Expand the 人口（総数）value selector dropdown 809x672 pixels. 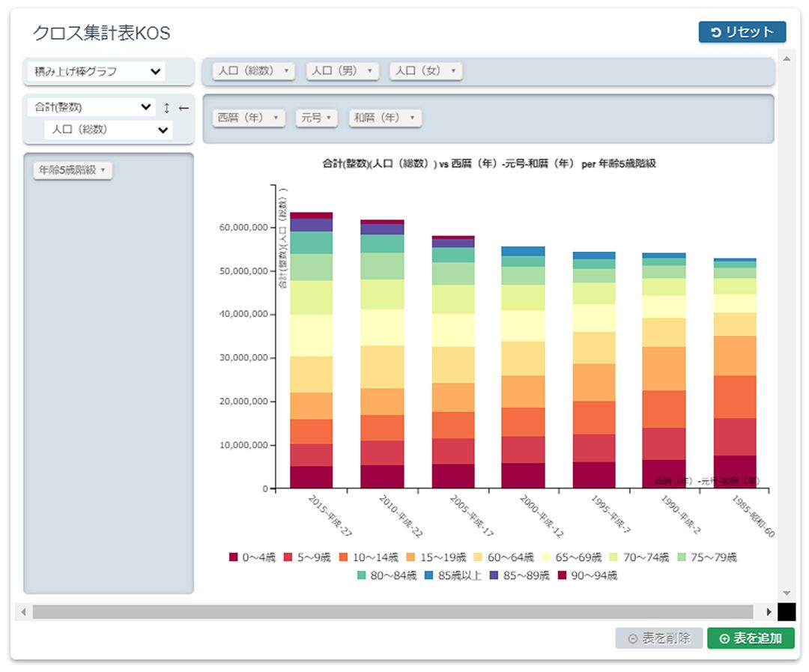click(109, 130)
